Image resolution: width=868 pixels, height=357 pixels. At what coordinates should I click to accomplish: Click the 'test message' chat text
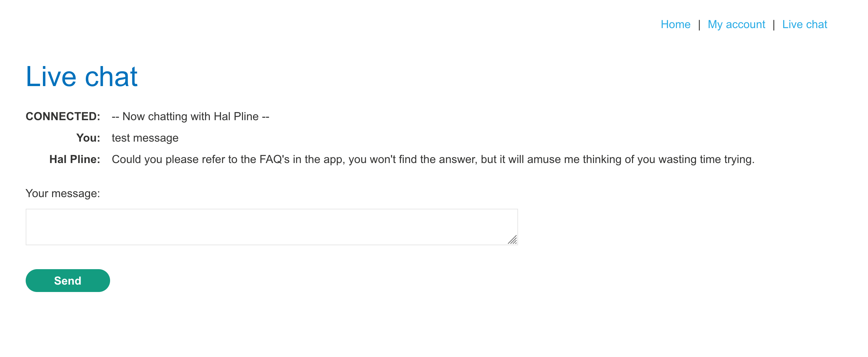(x=145, y=138)
